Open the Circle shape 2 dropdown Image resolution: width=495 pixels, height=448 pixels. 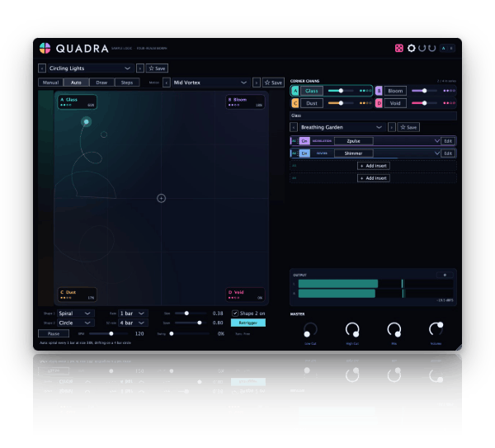tap(75, 323)
